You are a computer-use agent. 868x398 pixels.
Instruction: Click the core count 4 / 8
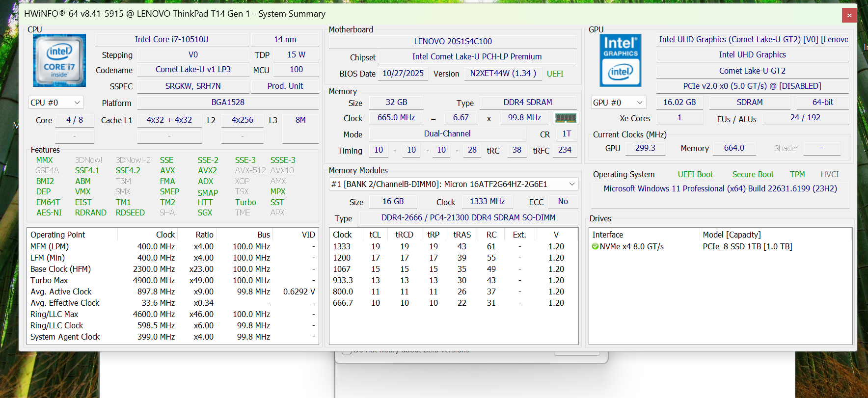[75, 120]
